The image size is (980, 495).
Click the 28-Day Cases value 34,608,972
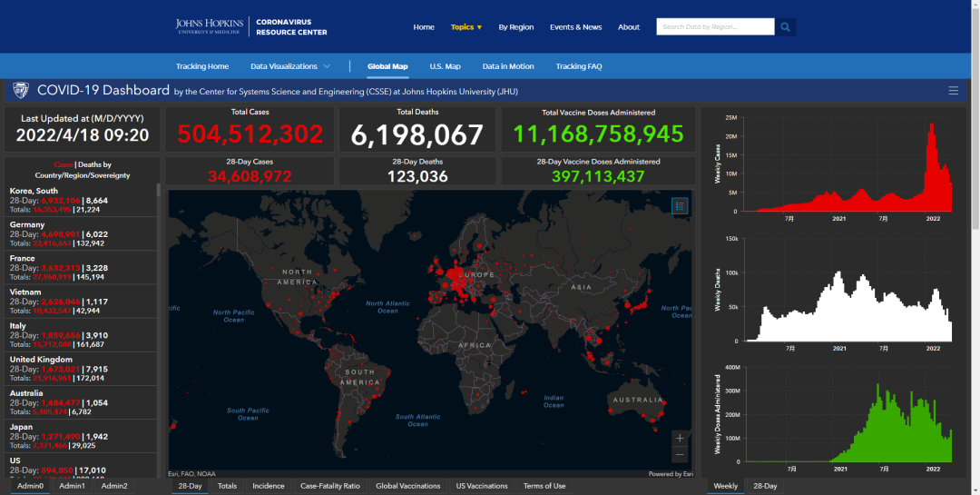coord(250,176)
